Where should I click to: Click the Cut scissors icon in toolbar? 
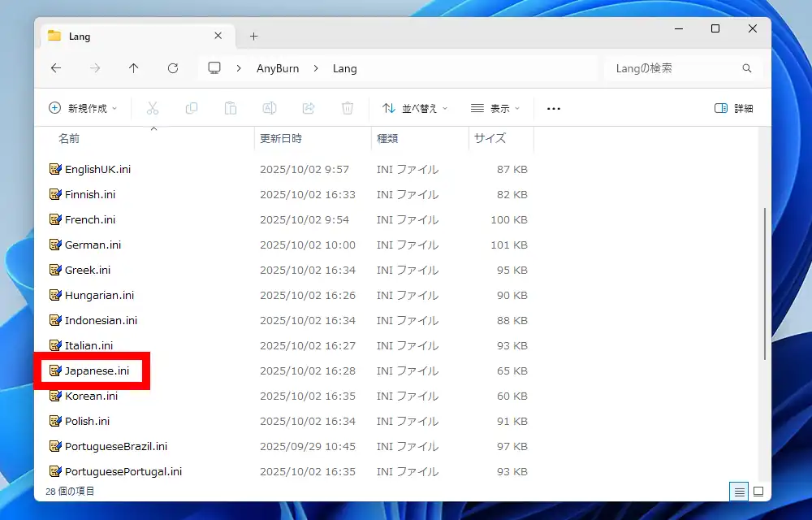point(153,108)
